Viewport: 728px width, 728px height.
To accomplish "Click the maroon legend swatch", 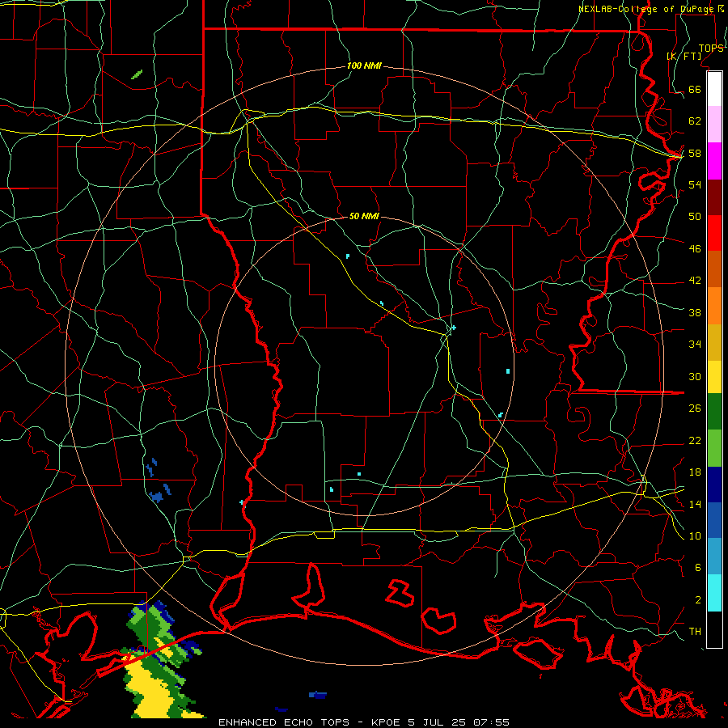I will click(714, 197).
